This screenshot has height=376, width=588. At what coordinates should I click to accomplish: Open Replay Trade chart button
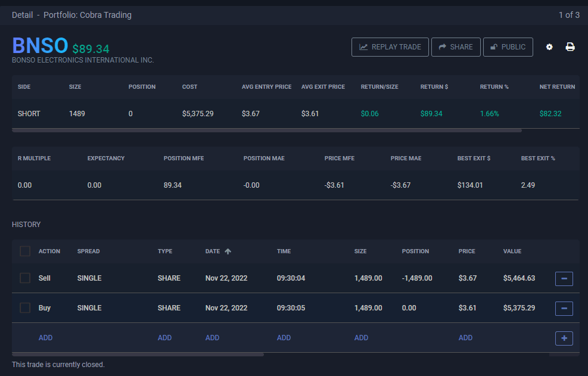pyautogui.click(x=390, y=47)
